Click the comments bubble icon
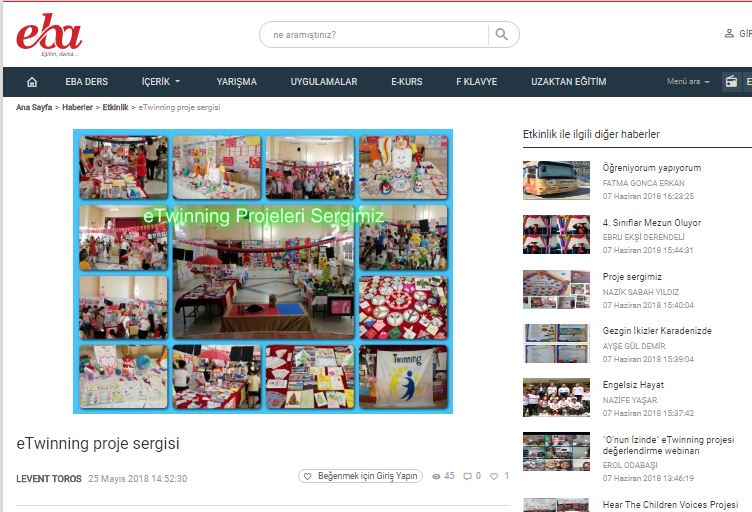 click(467, 477)
